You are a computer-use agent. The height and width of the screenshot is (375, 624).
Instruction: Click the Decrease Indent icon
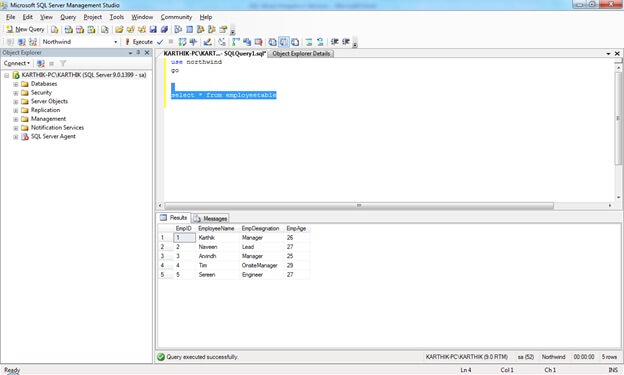click(335, 42)
